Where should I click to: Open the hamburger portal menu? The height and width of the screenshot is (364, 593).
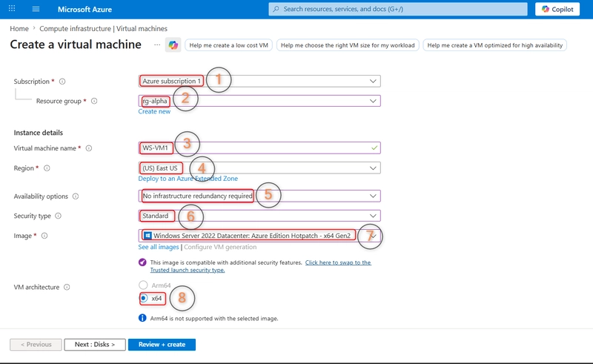pyautogui.click(x=36, y=9)
